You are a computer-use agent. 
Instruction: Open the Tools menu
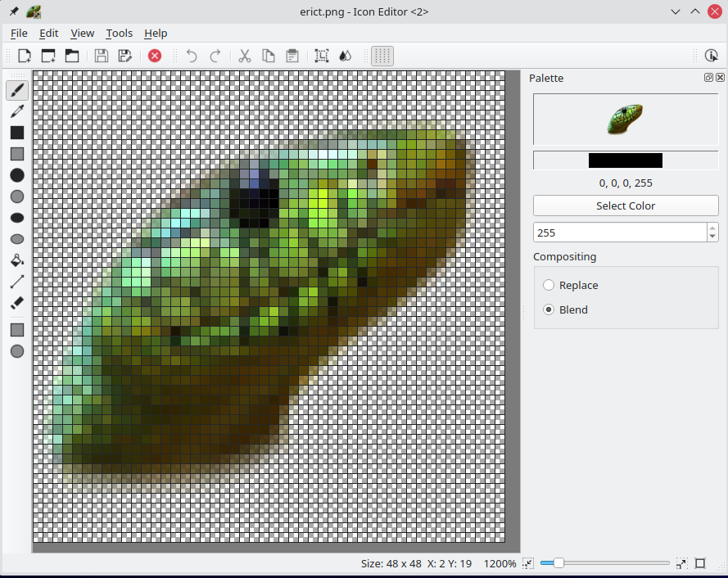click(x=119, y=33)
